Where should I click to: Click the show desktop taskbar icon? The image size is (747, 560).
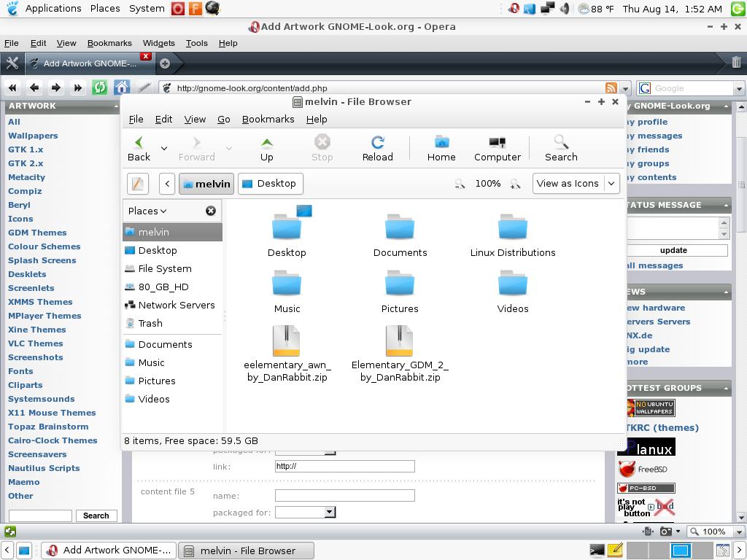click(x=24, y=551)
